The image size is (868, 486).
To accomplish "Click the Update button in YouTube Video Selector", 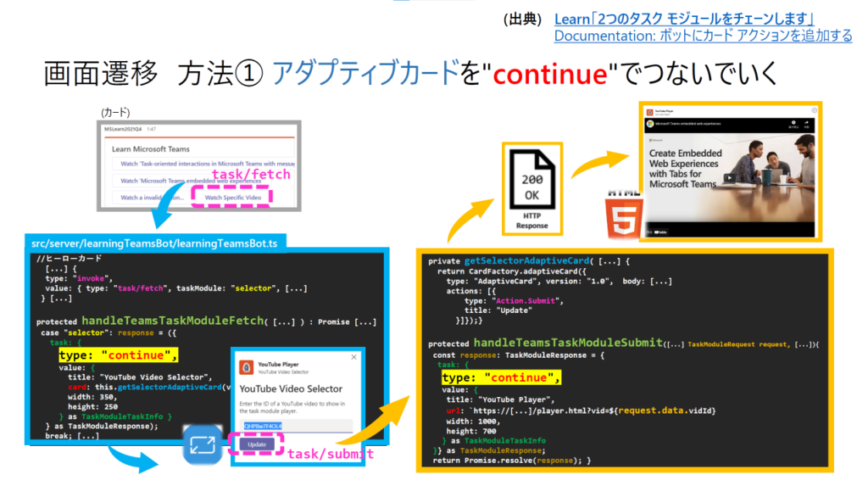I will (256, 444).
